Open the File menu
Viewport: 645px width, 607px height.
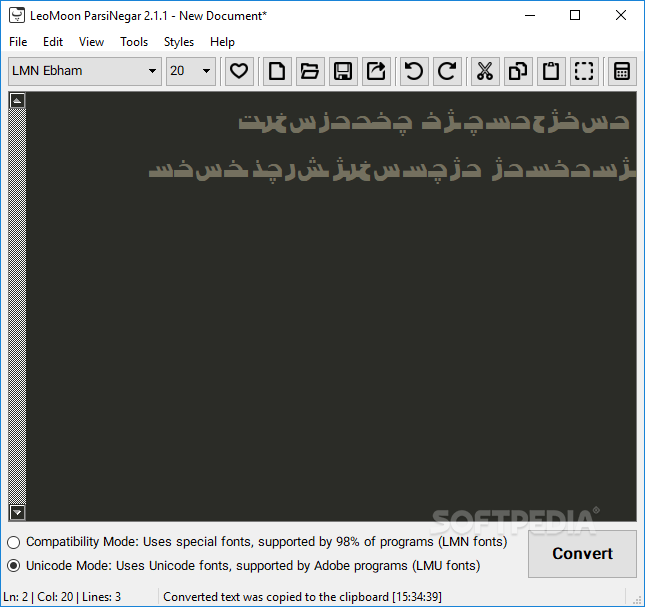click(x=18, y=42)
